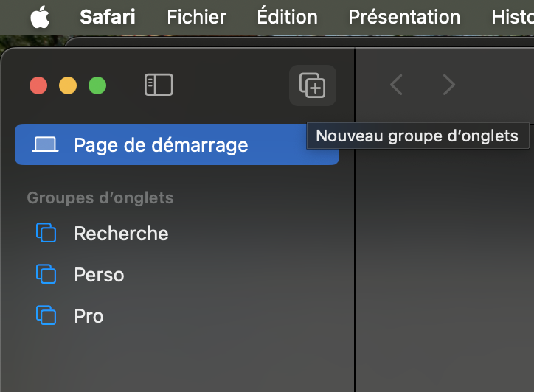
Task: Open the Perso tab group
Action: [x=177, y=275]
